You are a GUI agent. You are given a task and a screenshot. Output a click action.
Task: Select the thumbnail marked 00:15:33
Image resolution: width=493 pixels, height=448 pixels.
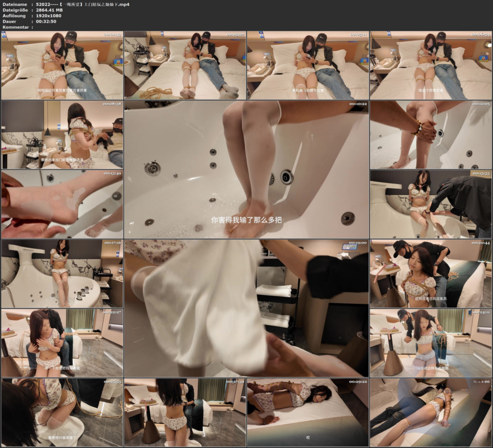point(431,204)
